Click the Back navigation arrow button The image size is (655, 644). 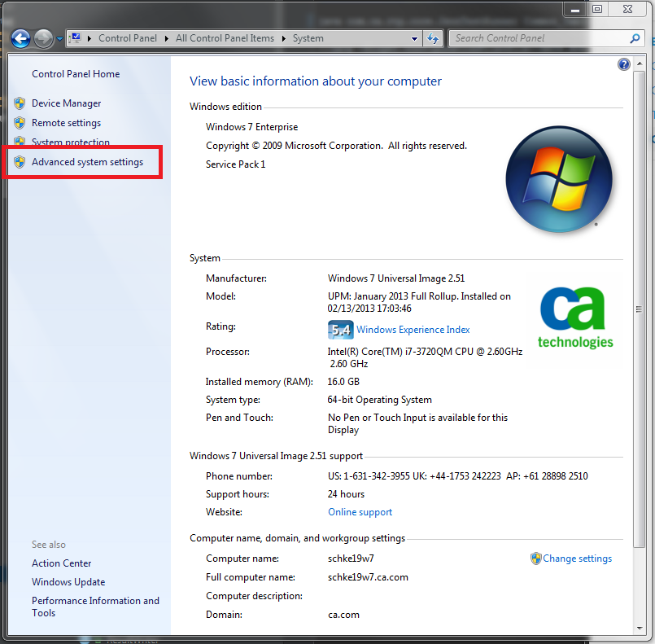coord(21,38)
